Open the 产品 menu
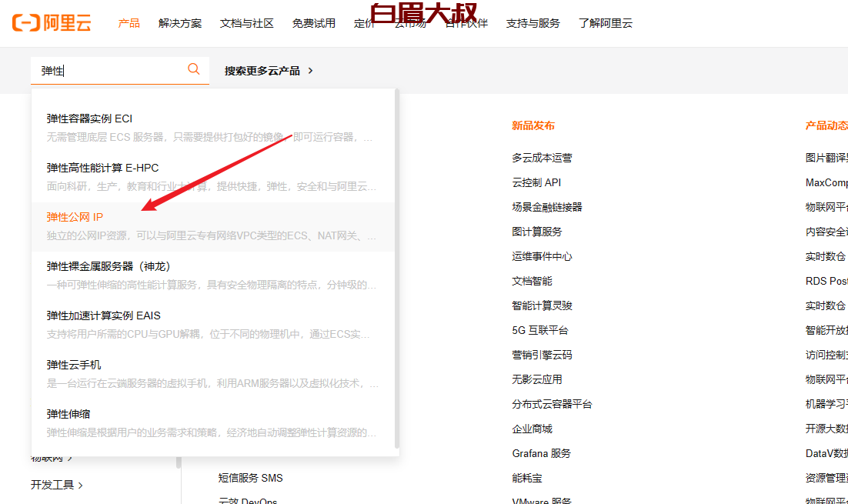This screenshot has height=504, width=848. 129,23
